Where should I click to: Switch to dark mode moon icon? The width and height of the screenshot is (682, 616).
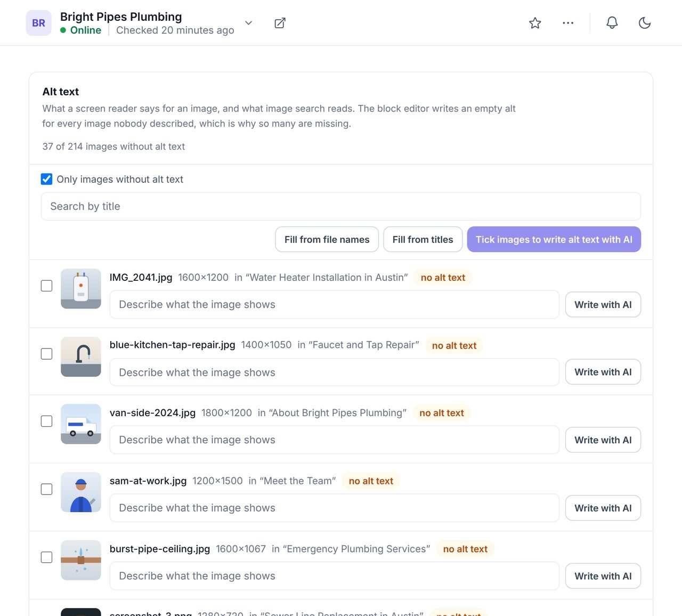(x=645, y=23)
